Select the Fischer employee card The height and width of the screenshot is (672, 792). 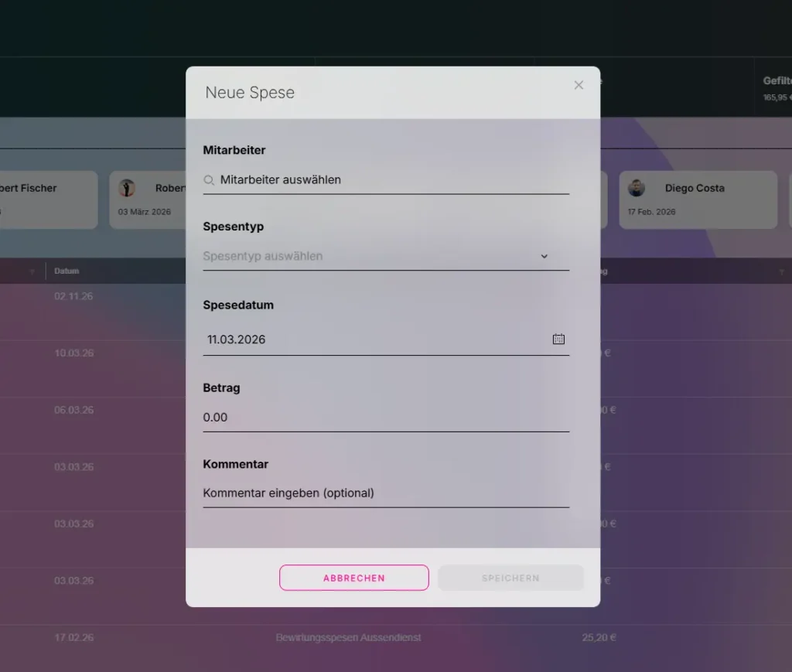[x=46, y=200]
